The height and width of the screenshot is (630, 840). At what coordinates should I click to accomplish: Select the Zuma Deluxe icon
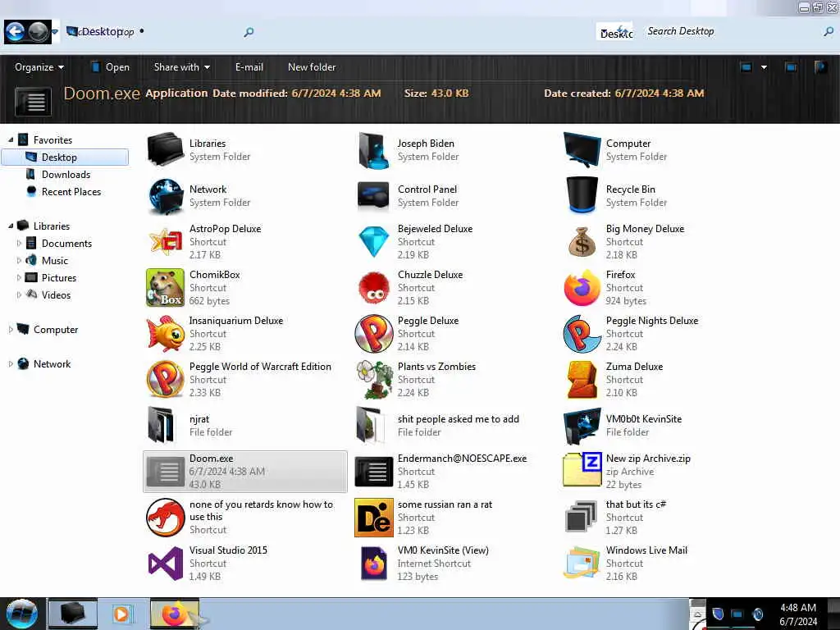tap(582, 379)
